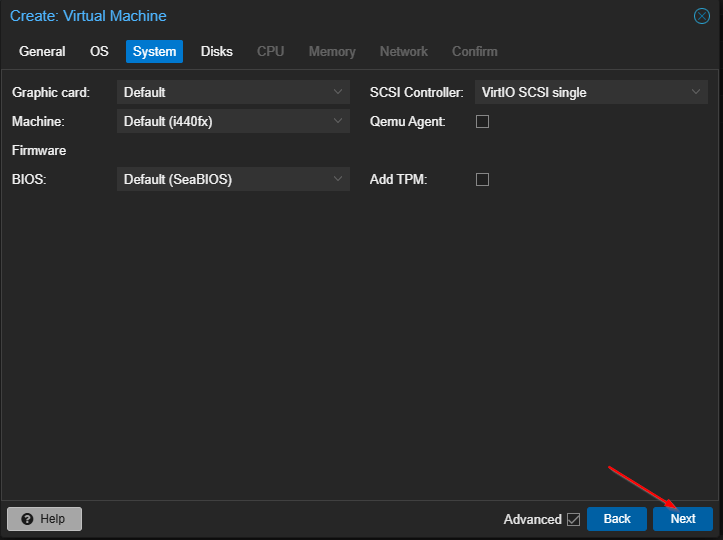Click the greyed-out CPU tab
The image size is (723, 540).
point(270,51)
